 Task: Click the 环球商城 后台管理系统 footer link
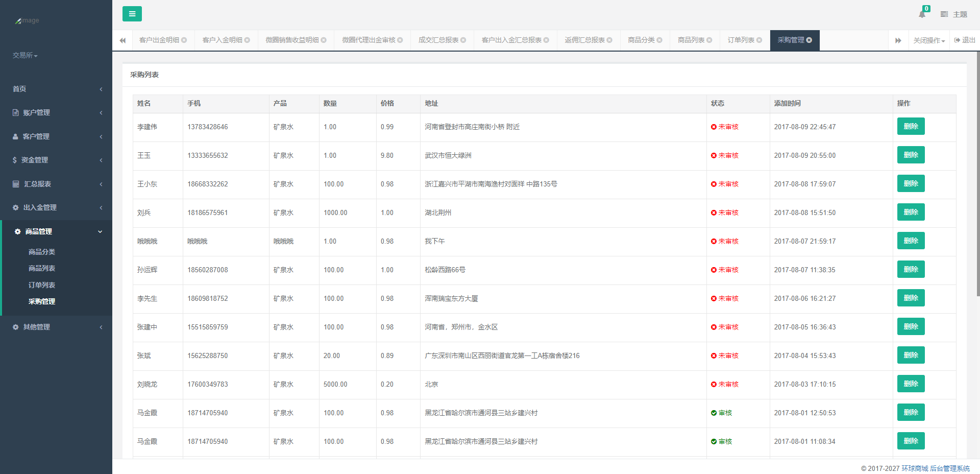click(935, 468)
